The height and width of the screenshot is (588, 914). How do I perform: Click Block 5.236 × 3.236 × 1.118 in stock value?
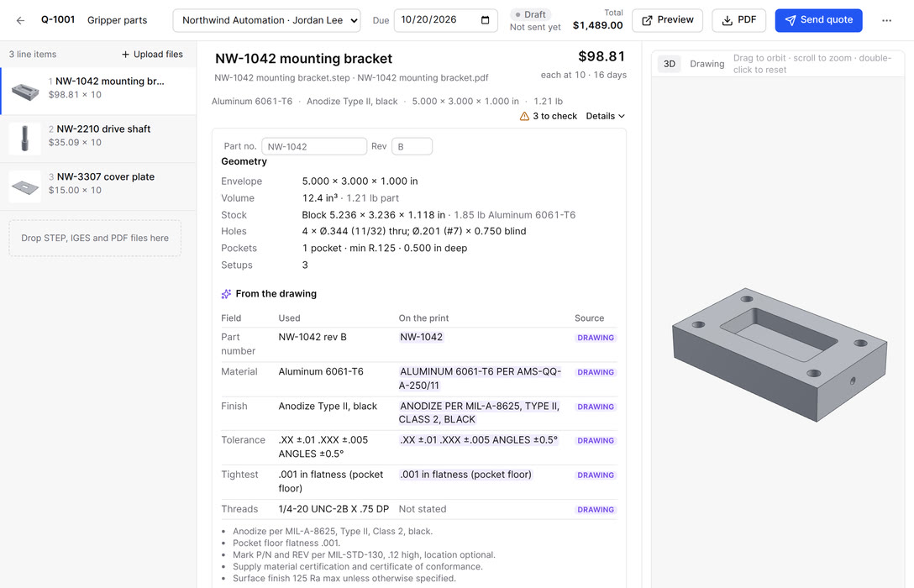point(374,215)
